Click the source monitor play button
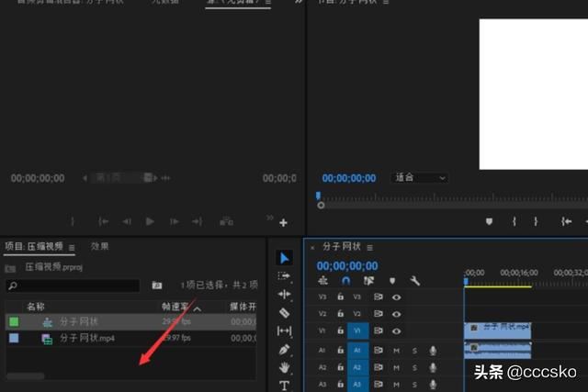Viewport: 588px width, 392px height. pos(150,221)
